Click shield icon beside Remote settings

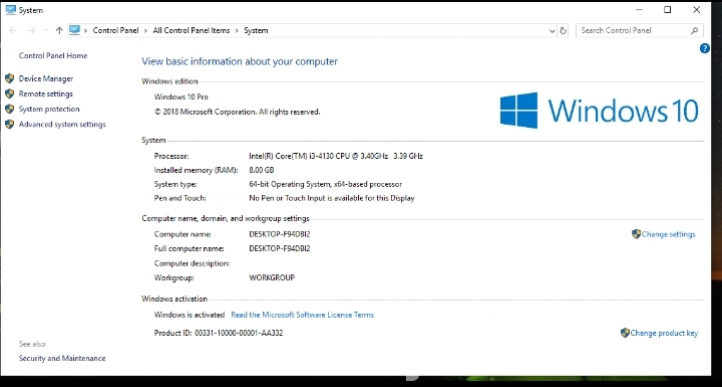pyautogui.click(x=10, y=94)
